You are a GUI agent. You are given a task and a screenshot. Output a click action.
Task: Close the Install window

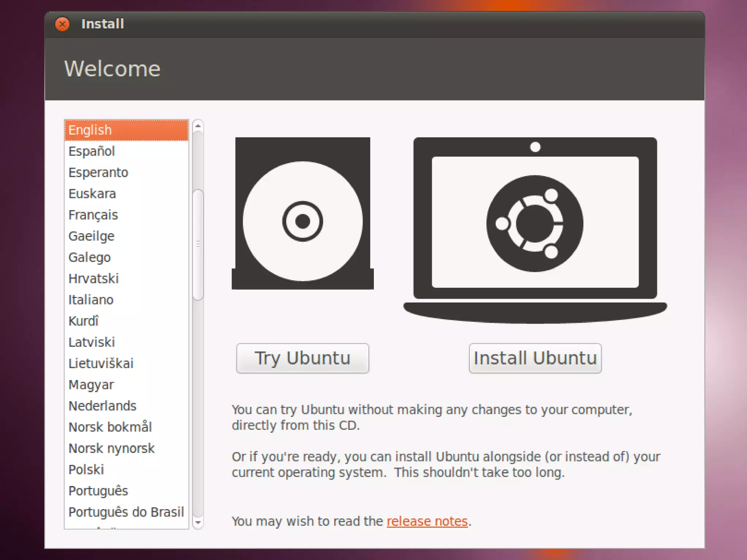click(x=62, y=24)
